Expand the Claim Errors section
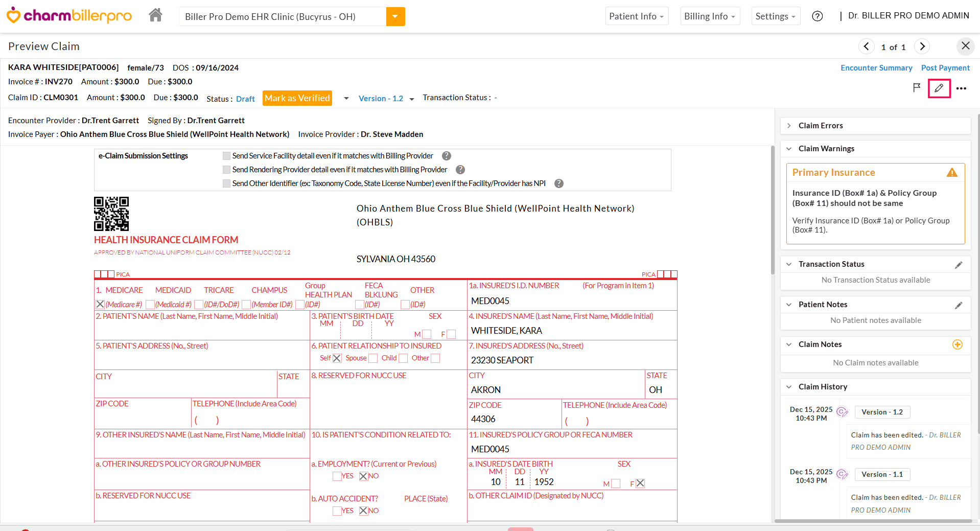 click(x=789, y=126)
